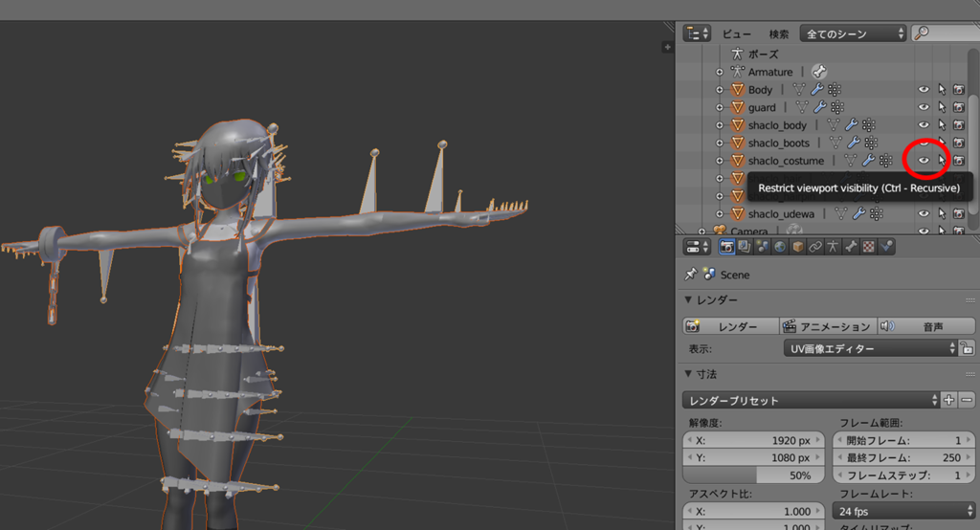Open the Physics properties tab
980x530 pixels.
point(886,247)
